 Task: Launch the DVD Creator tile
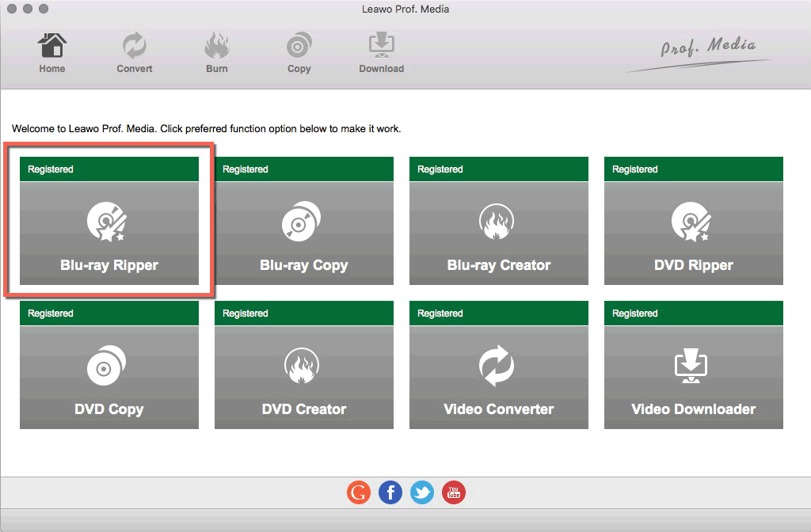coord(304,365)
